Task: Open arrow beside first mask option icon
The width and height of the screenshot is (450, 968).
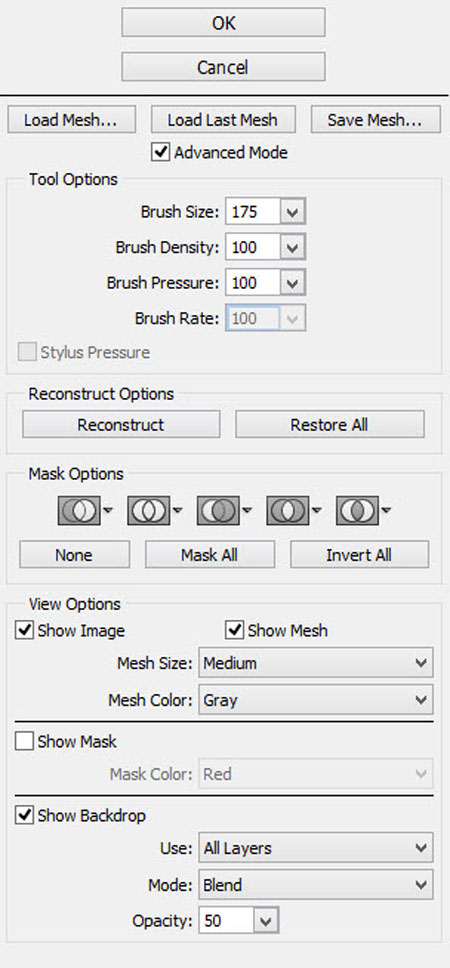Action: point(108,511)
